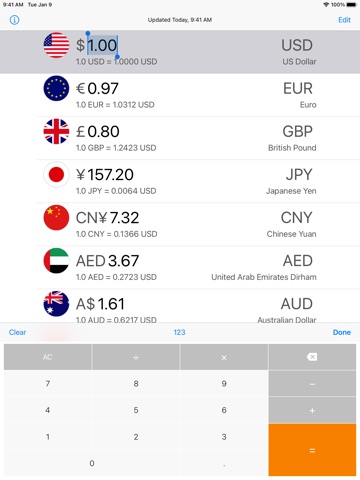Select the United Kingdom flag icon
Screen dimensions: 360x480
pos(56,131)
